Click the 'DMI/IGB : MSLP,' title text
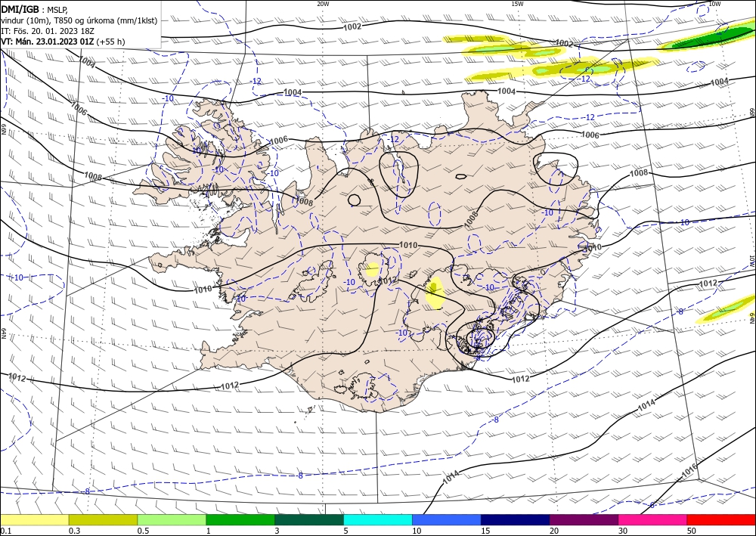 pyautogui.click(x=34, y=10)
